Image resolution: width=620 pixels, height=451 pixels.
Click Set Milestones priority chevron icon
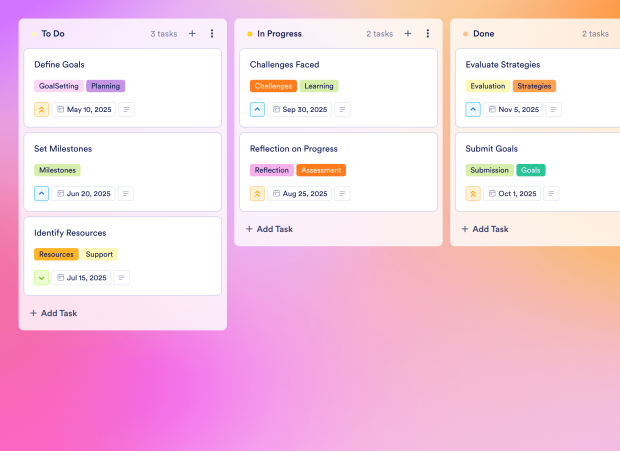point(42,194)
